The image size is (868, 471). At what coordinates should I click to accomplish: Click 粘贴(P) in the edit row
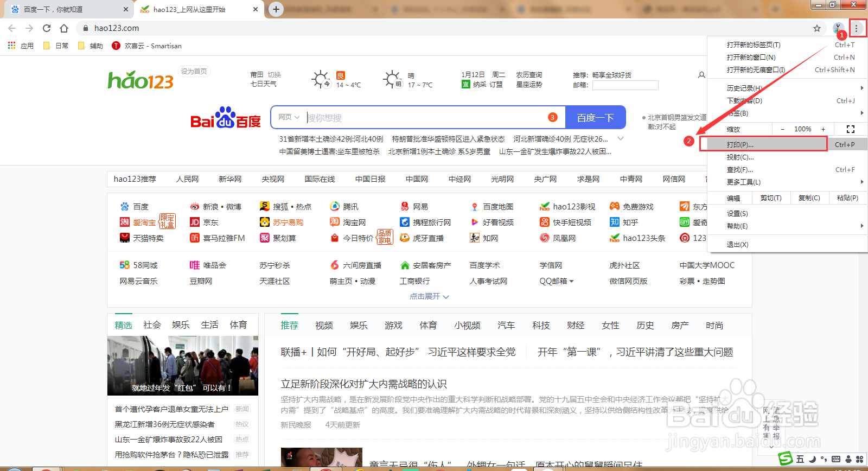coord(848,198)
